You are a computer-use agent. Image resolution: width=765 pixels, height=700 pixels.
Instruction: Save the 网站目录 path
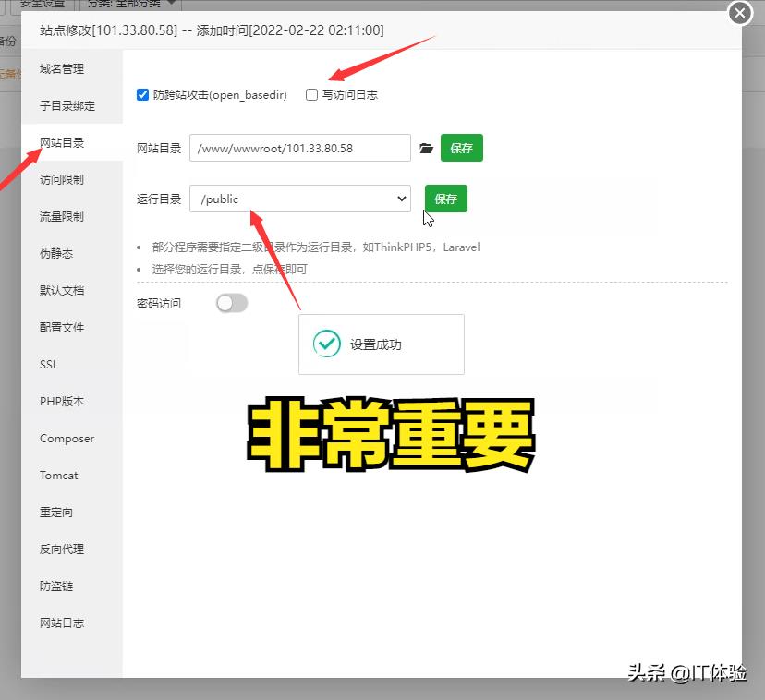[460, 148]
